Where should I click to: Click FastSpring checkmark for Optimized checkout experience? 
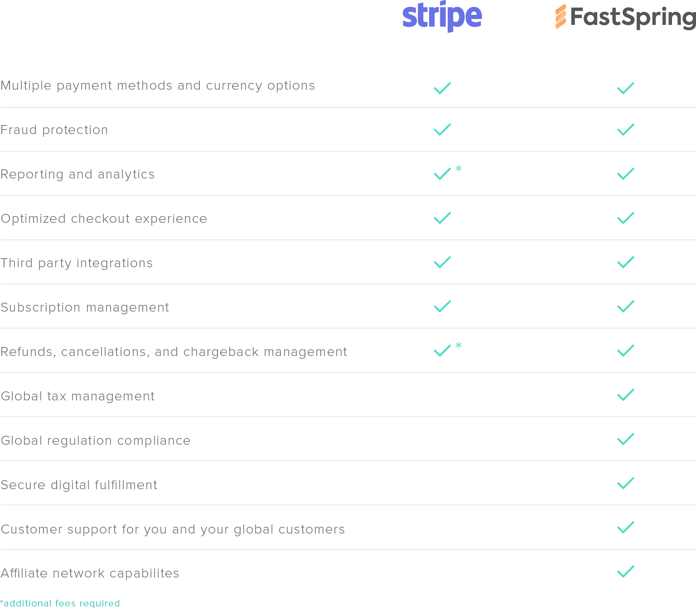[x=626, y=218]
